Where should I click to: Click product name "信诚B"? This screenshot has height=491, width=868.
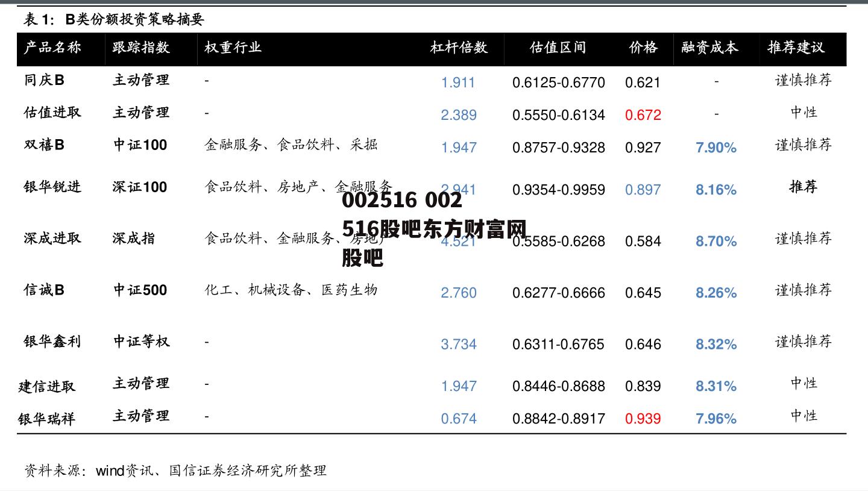(x=44, y=290)
